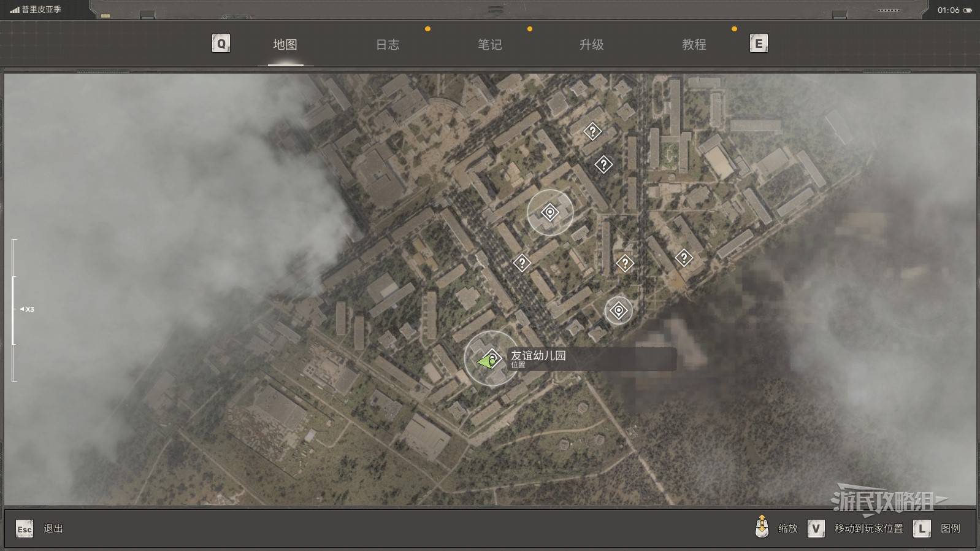Click 移动到玩家位置 to center on player
The image size is (980, 551).
[869, 528]
